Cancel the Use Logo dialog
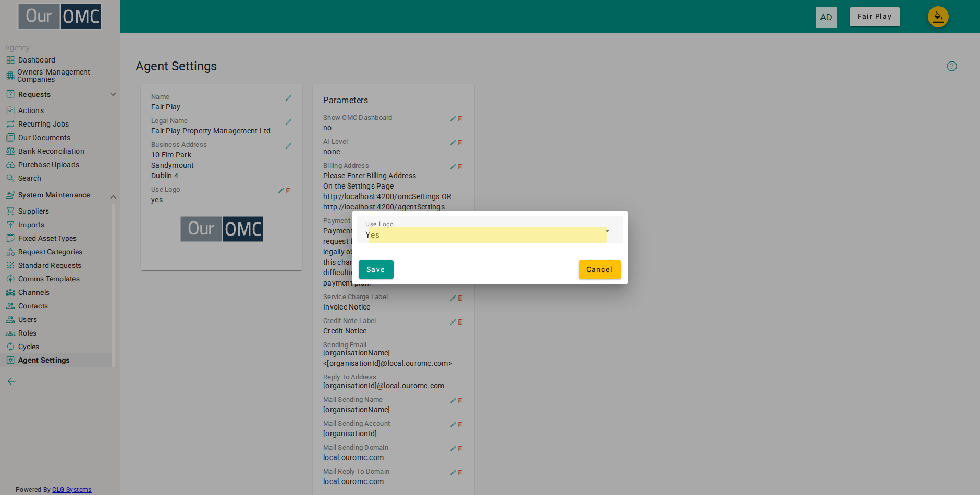Image resolution: width=980 pixels, height=495 pixels. click(599, 269)
